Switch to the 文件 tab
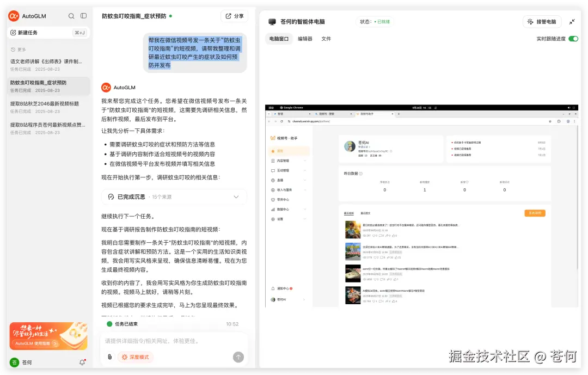 (x=326, y=39)
